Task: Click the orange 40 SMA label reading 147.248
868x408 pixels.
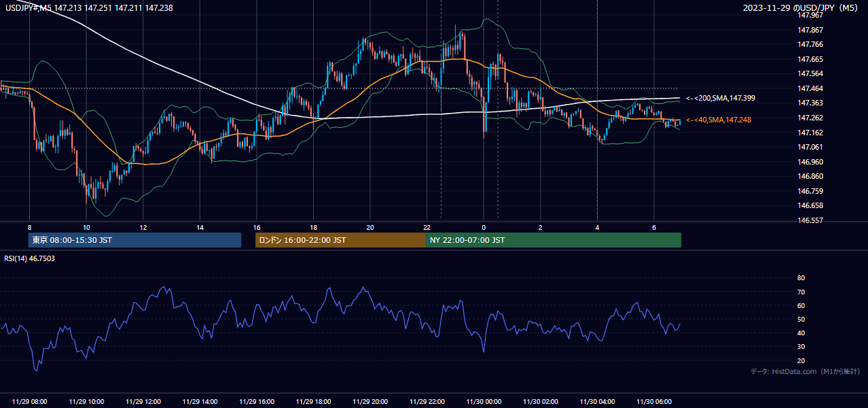Action: (718, 120)
